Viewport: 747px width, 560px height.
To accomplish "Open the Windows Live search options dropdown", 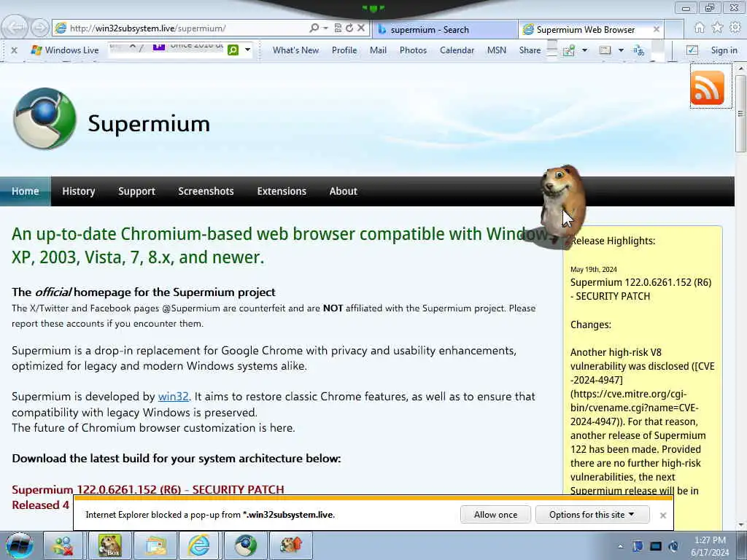I will point(248,50).
